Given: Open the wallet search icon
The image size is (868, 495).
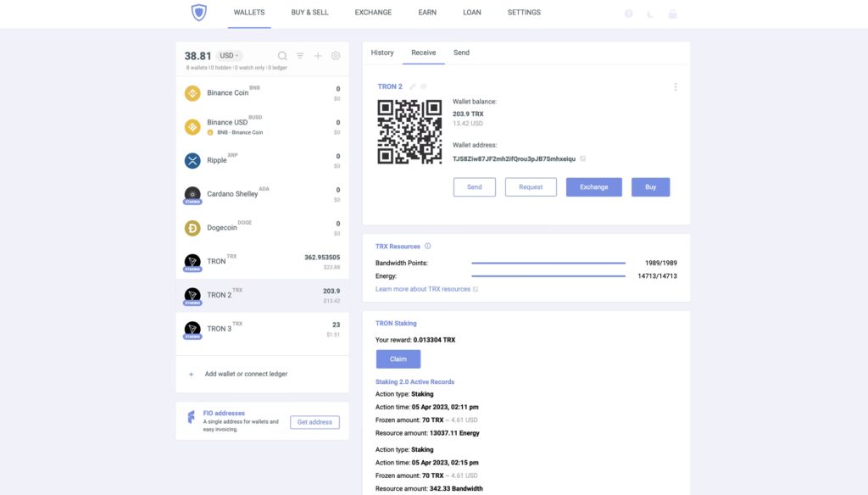Looking at the screenshot, I should (282, 56).
